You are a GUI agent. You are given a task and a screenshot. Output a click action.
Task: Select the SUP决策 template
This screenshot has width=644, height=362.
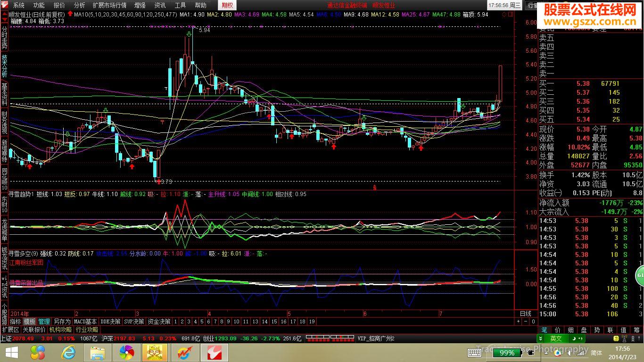[x=134, y=321]
